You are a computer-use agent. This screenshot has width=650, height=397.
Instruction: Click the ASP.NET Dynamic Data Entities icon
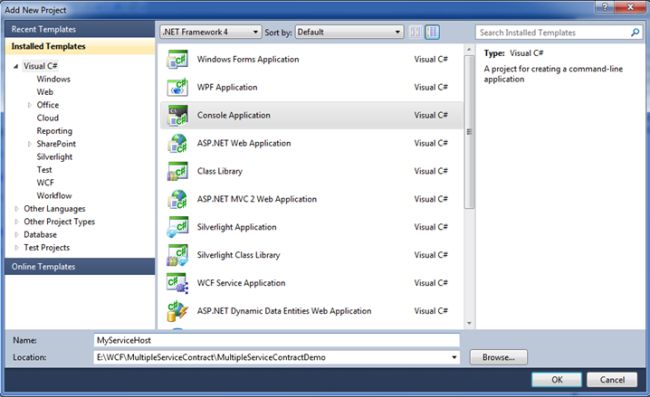pyautogui.click(x=177, y=311)
